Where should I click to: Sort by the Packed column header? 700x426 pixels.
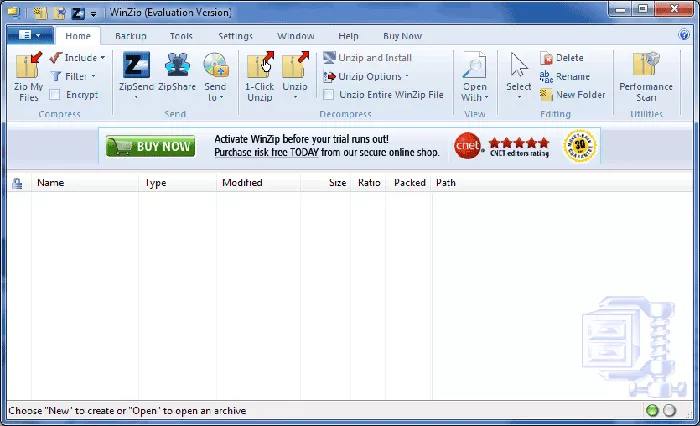408,183
